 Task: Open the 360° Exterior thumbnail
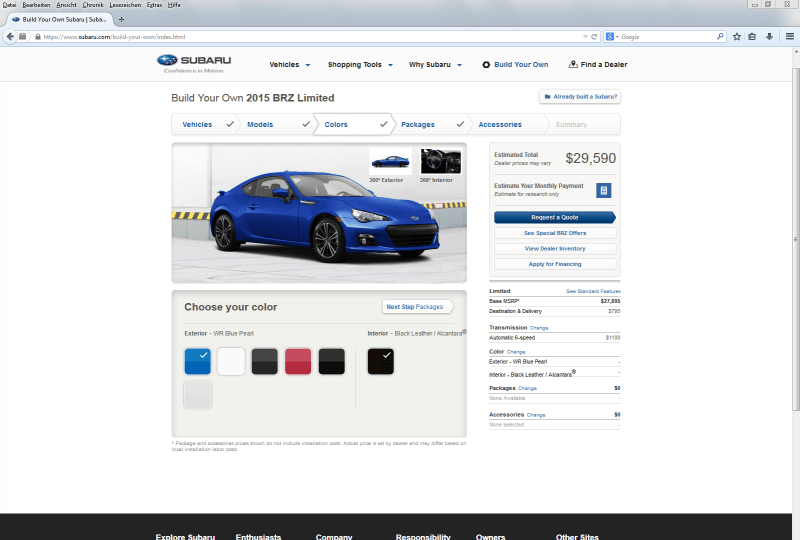coord(390,162)
